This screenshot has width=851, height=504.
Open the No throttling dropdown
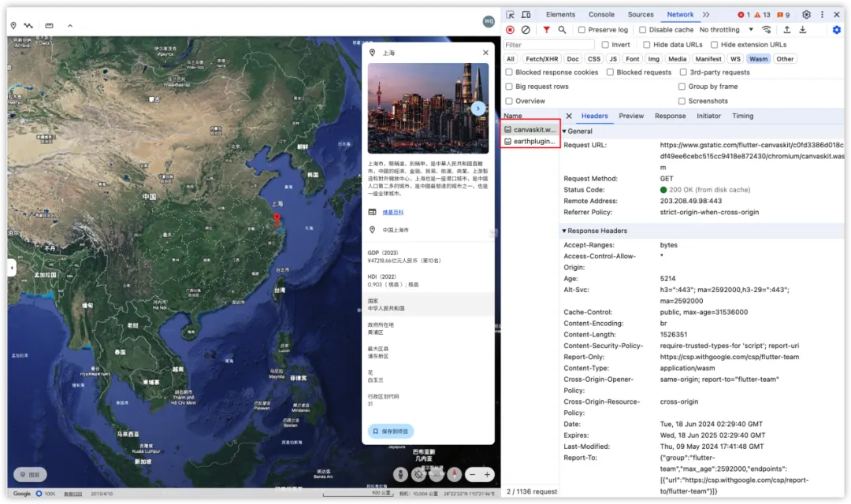(725, 30)
